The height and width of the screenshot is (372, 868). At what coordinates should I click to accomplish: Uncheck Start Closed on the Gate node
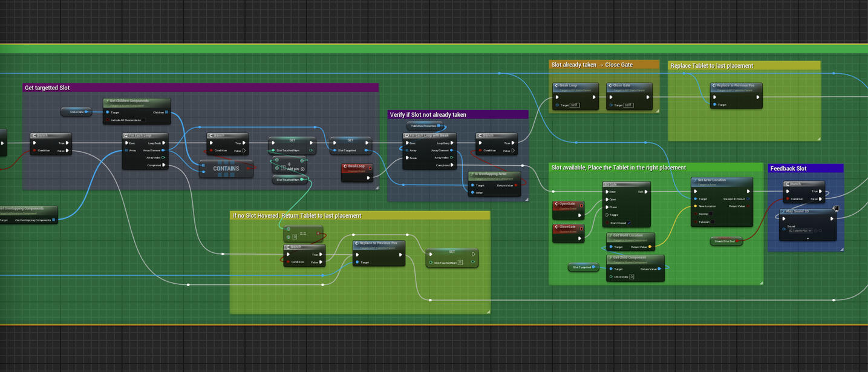point(629,223)
